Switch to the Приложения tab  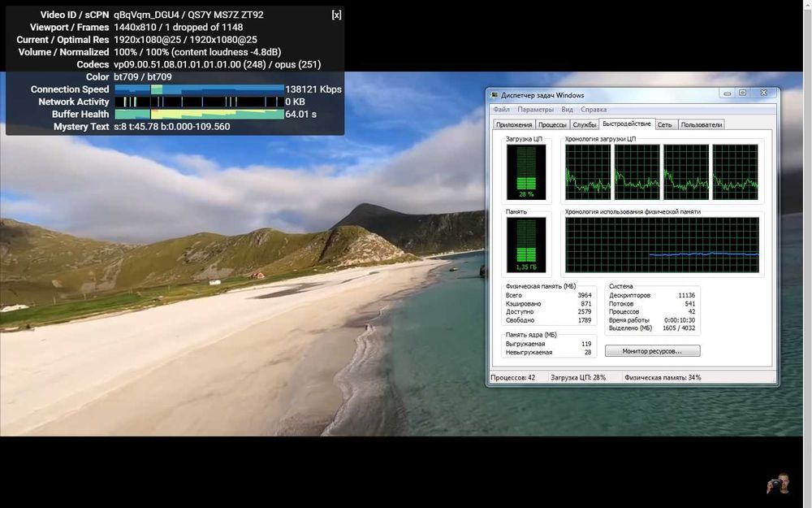[514, 124]
